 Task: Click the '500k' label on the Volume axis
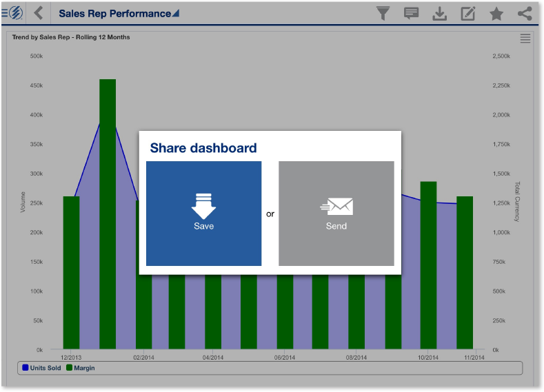tap(37, 56)
